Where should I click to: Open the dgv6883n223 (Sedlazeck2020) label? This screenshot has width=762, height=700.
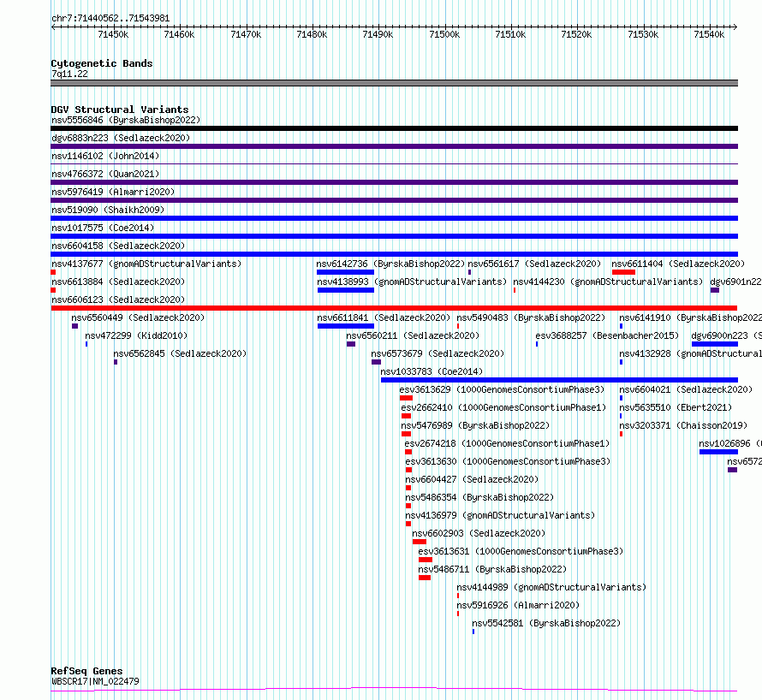(121, 138)
